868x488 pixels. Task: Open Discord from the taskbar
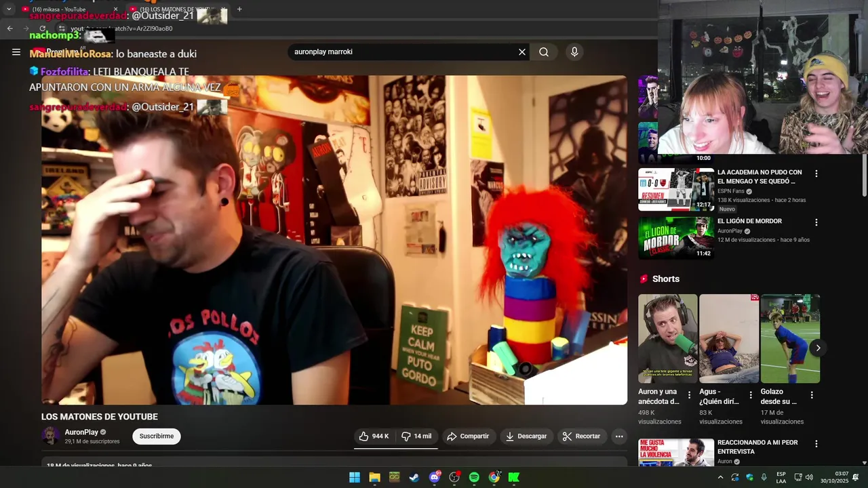434,477
